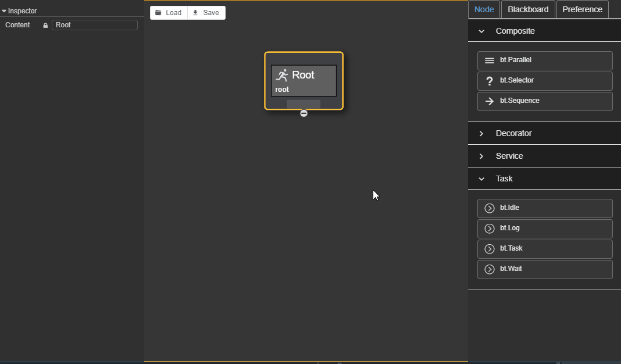621x364 pixels.
Task: Expand the Service section
Action: pos(481,156)
